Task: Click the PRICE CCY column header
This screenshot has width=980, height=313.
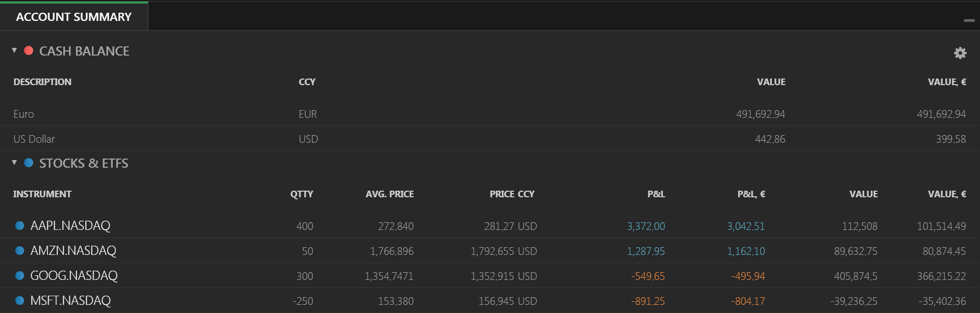Action: pyautogui.click(x=512, y=194)
